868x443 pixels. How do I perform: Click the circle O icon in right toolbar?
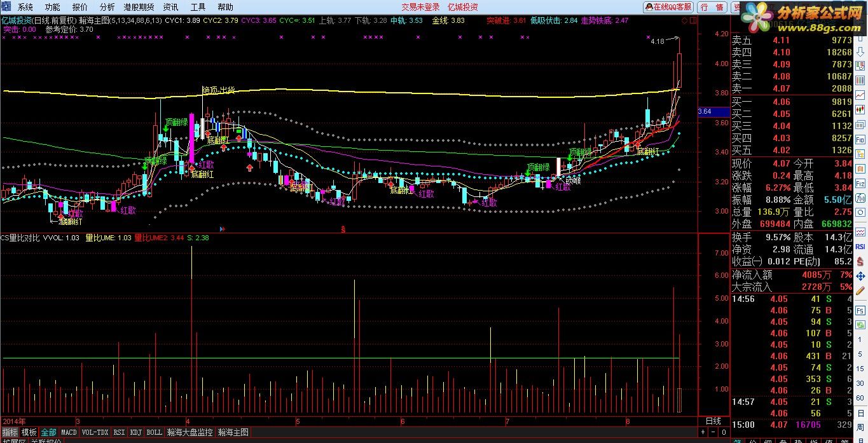pyautogui.click(x=860, y=212)
